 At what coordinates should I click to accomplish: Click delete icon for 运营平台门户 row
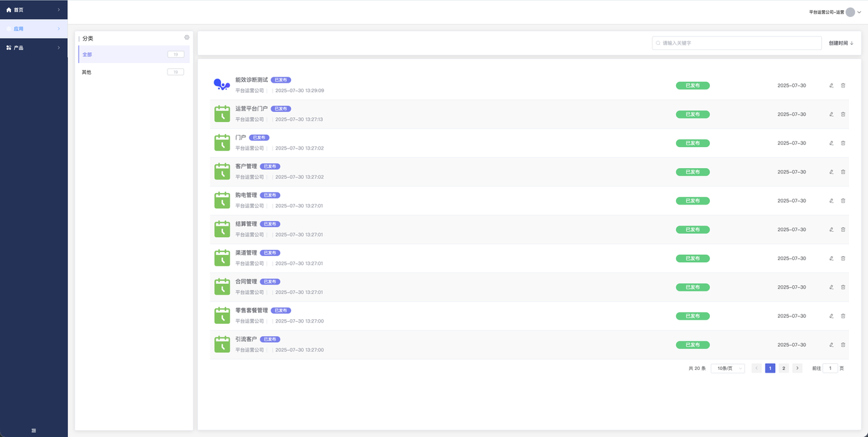click(843, 115)
